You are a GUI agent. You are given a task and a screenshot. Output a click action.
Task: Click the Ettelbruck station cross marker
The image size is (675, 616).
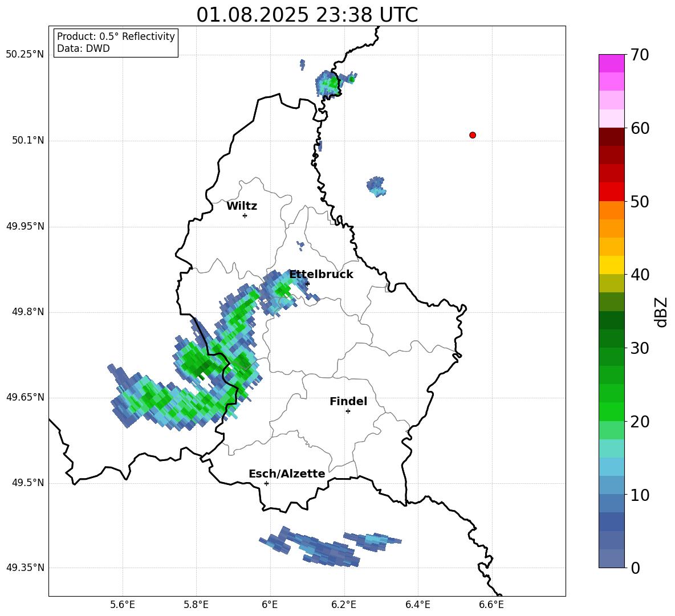point(307,283)
